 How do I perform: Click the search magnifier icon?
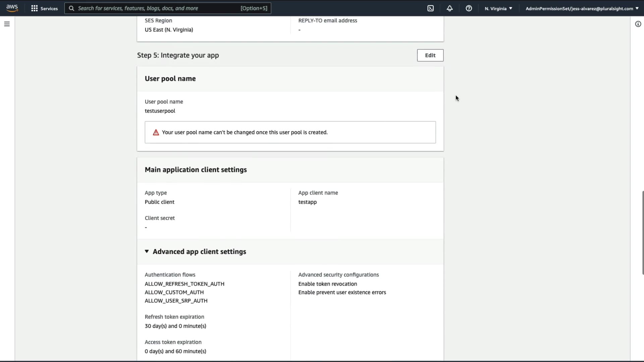pos(71,8)
